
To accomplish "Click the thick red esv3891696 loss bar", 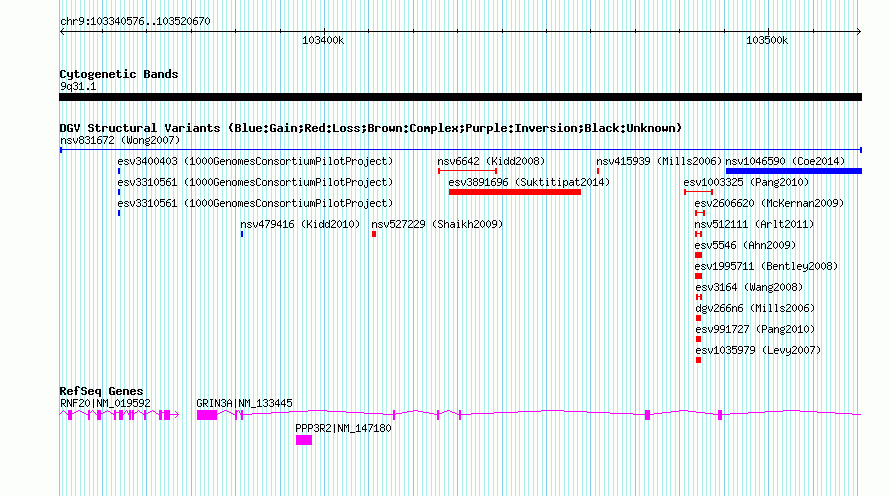I will point(515,192).
